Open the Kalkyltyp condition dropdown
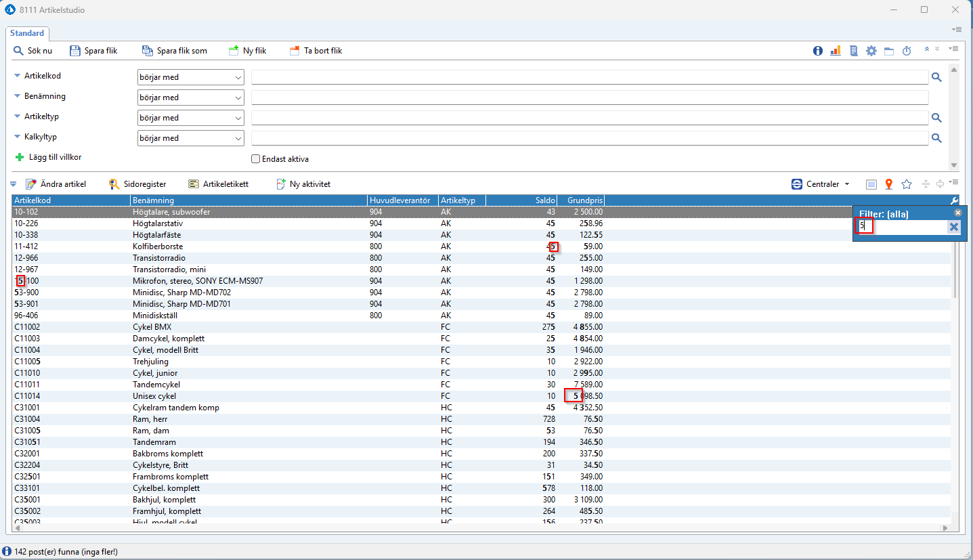This screenshot has width=973, height=560. coord(190,138)
